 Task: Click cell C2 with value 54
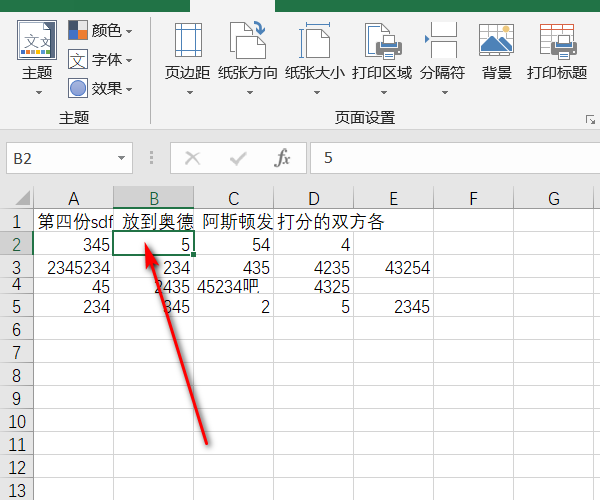(x=233, y=244)
